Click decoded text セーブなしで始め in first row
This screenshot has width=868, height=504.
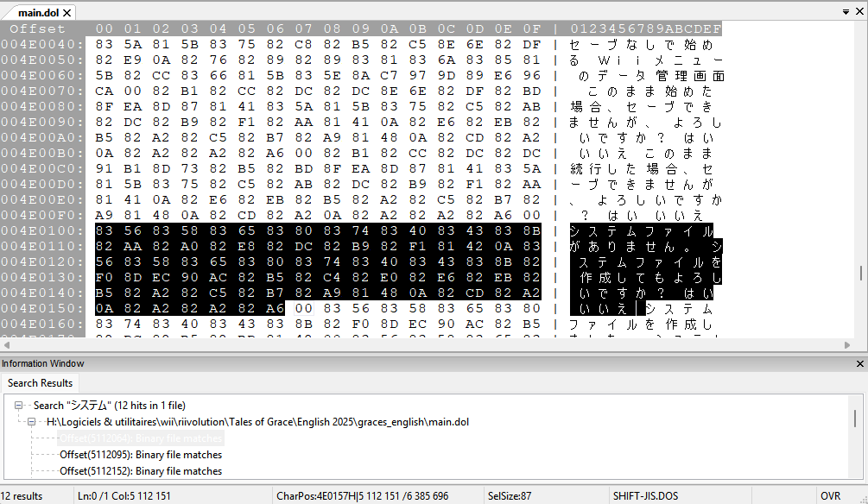point(642,44)
